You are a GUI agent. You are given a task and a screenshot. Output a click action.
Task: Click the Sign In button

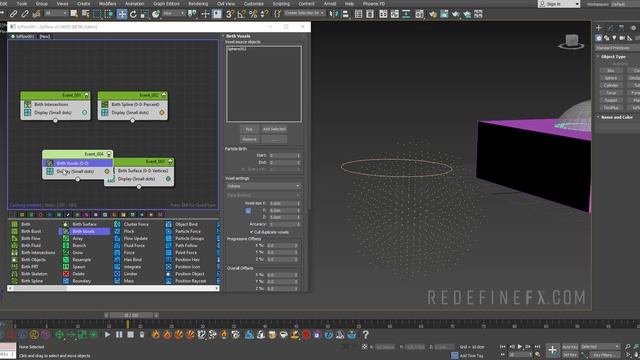(x=559, y=4)
